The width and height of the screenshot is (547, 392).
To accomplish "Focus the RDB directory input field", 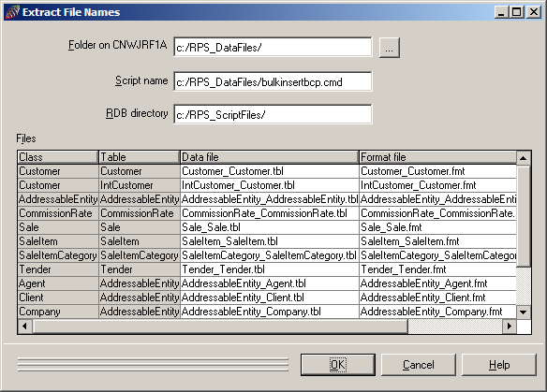I will (x=273, y=114).
